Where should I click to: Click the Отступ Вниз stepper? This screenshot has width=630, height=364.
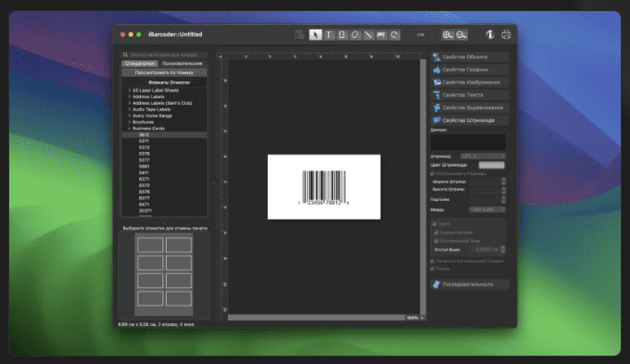tap(503, 249)
